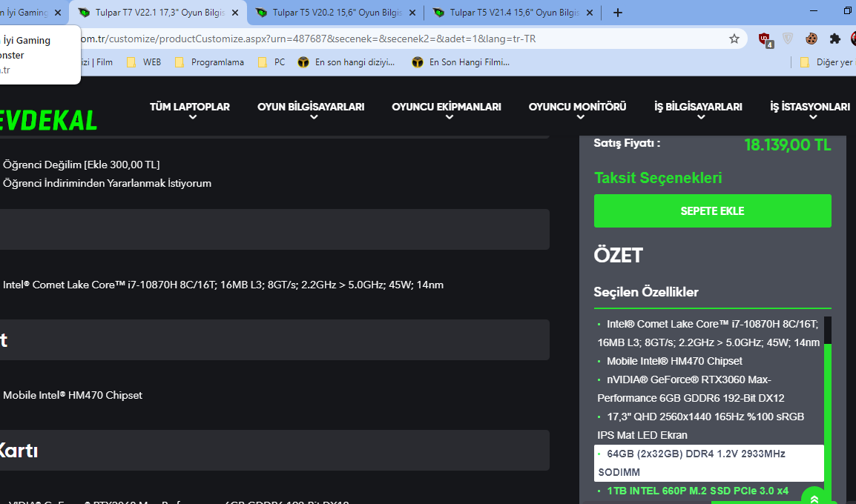Click the 1TB INTEL 660P SSD summary item
856x504 pixels.
[697, 491]
